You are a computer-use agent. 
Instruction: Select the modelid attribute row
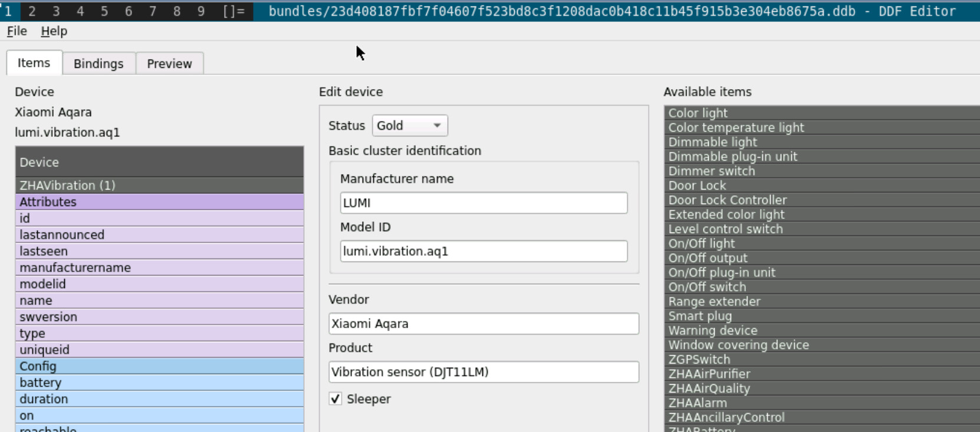point(160,284)
